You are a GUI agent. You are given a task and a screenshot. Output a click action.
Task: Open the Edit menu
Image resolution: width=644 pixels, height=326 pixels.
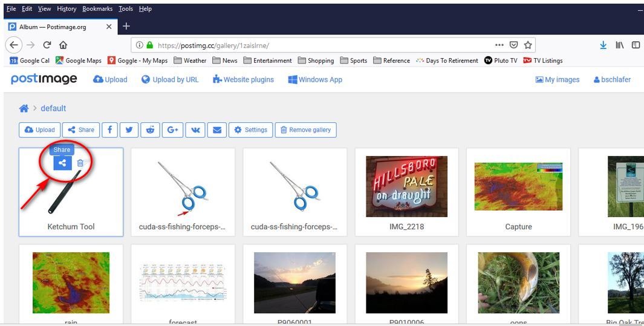pos(27,8)
